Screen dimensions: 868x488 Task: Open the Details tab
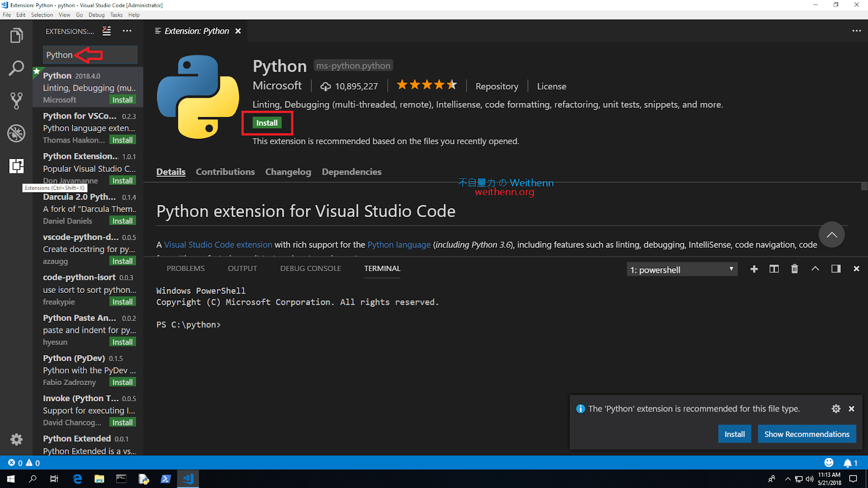point(171,172)
